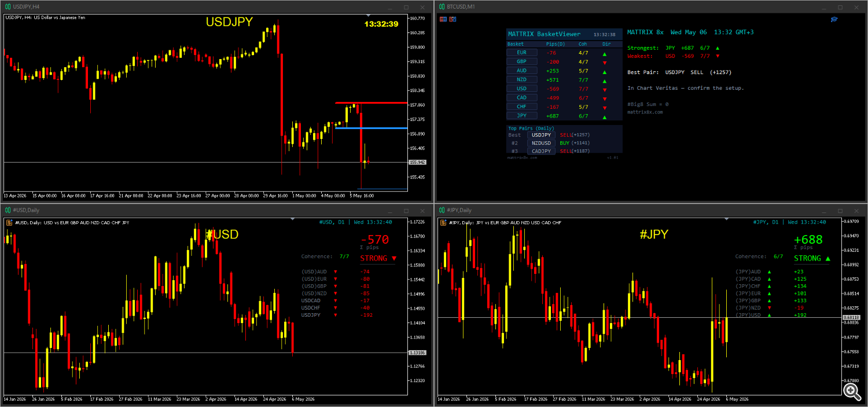The image size is (868, 407).
Task: Select the EUR basket button
Action: [521, 52]
